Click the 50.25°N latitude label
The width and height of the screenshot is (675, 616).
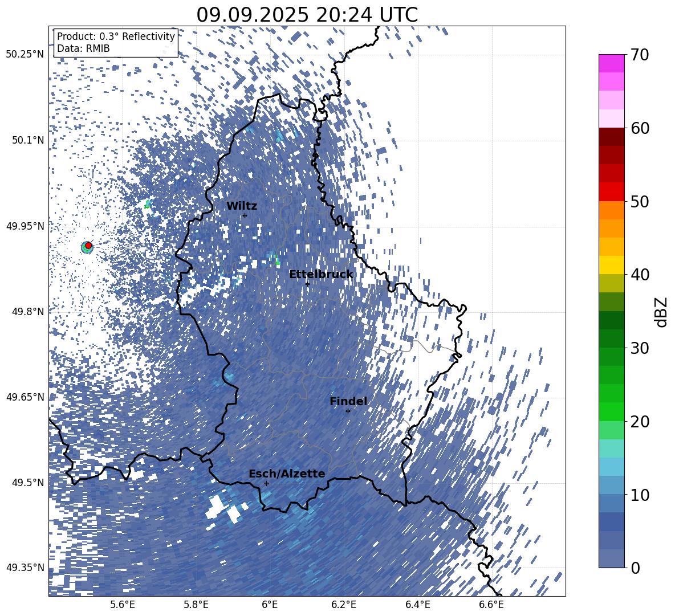tap(26, 55)
